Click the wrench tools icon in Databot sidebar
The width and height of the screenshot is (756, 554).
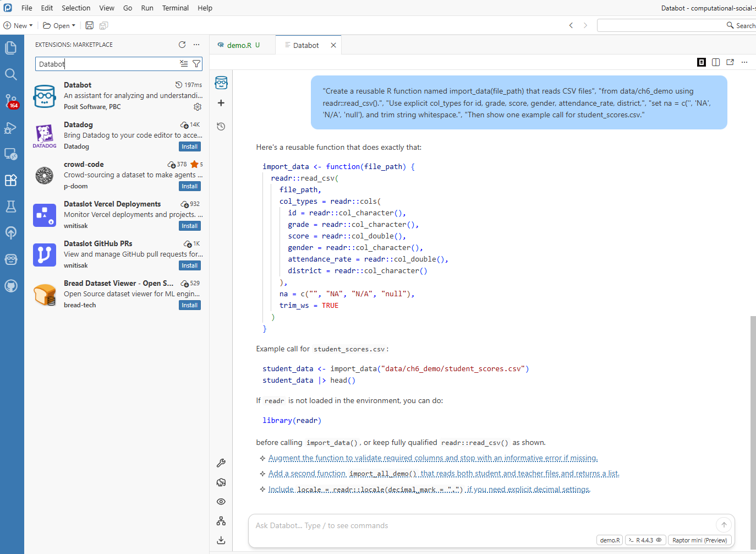pos(221,463)
